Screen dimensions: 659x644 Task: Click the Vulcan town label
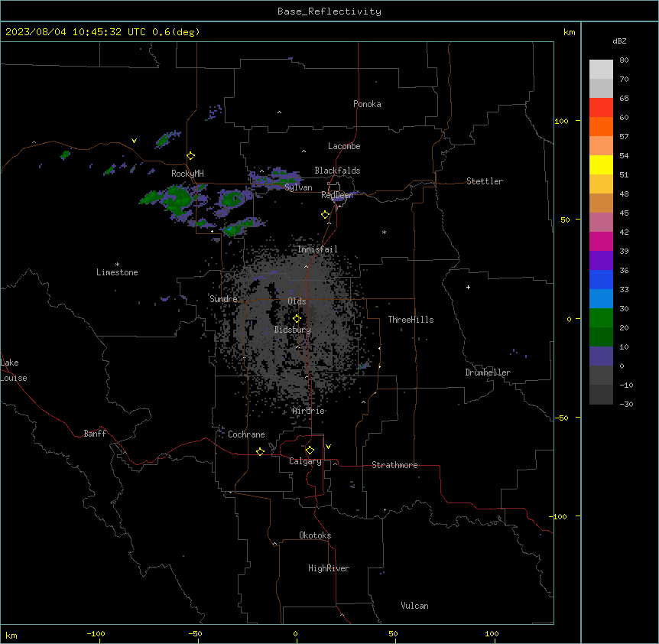(414, 606)
